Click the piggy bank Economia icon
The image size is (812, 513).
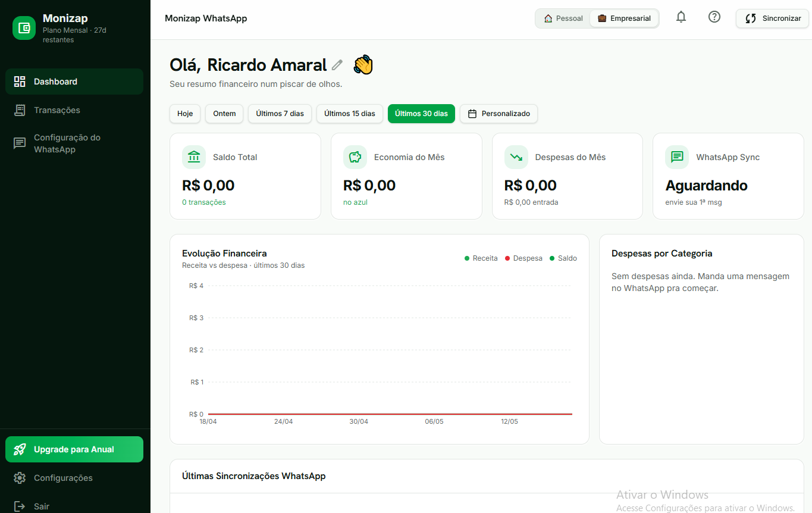(355, 157)
